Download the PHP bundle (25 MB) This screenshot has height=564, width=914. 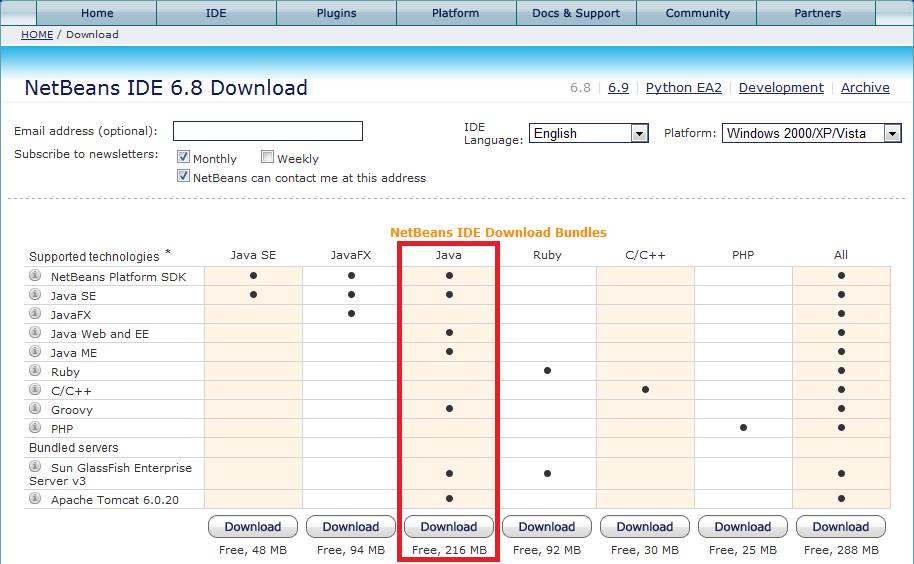coord(743,527)
